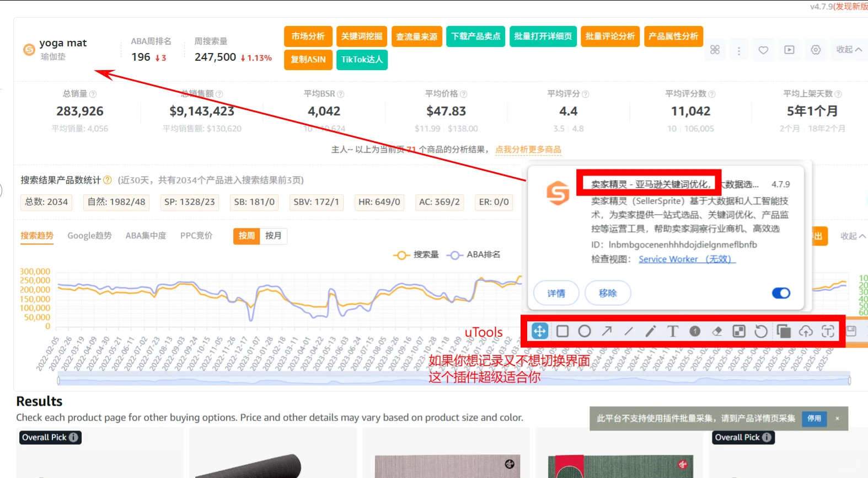
Task: Click the 批量打开详细页 button
Action: tap(543, 36)
